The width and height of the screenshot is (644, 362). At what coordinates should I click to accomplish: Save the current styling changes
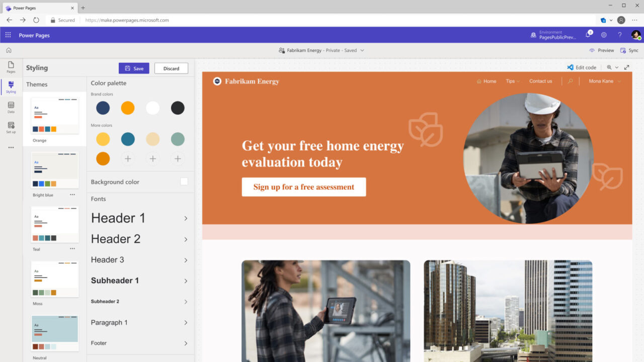[133, 67]
